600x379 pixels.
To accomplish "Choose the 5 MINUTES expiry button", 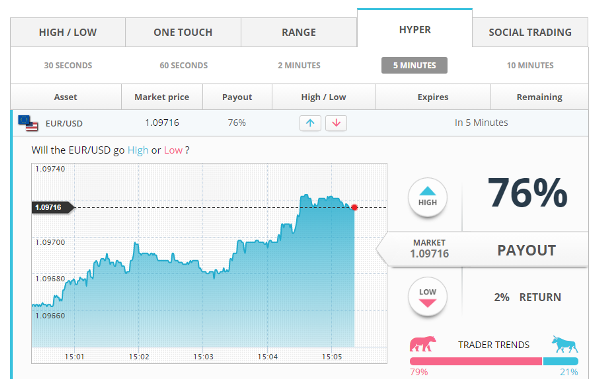I will 414,65.
